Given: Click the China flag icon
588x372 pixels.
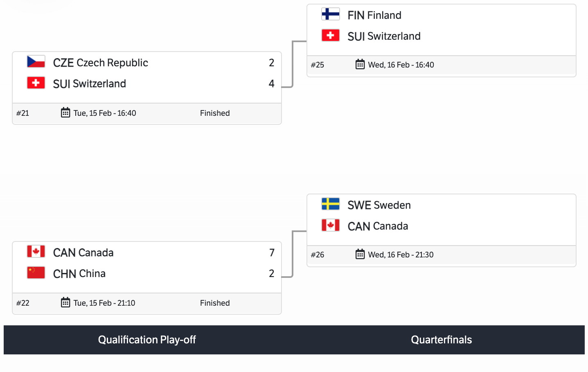Looking at the screenshot, I should (36, 273).
